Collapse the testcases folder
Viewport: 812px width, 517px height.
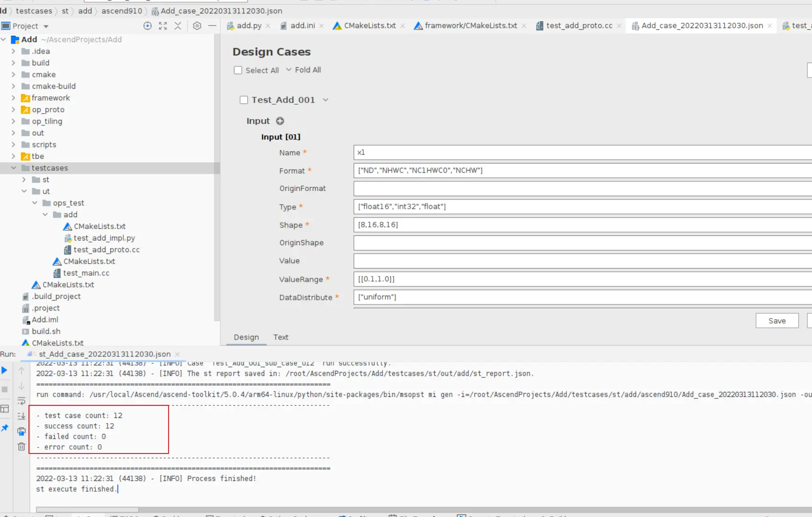(14, 168)
